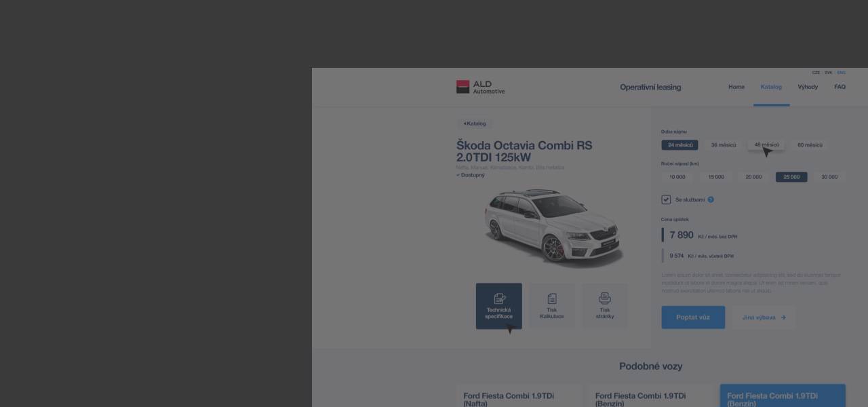
Task: Select the 36 měsíců rental period
Action: coord(724,145)
